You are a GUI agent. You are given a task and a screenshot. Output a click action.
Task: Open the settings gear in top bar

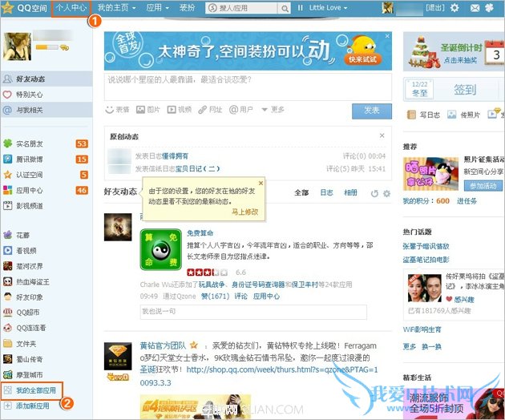pyautogui.click(x=454, y=8)
